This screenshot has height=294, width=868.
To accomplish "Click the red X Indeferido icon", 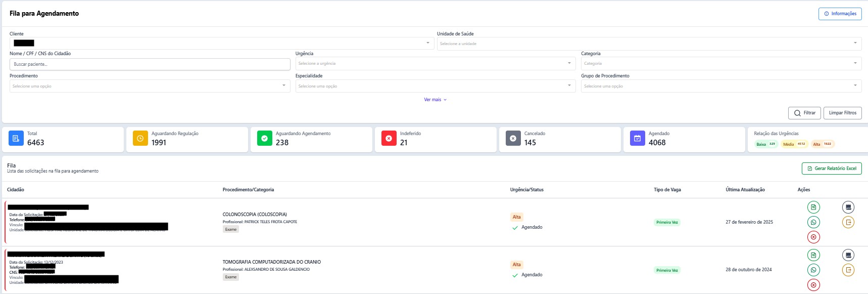I will tap(389, 138).
